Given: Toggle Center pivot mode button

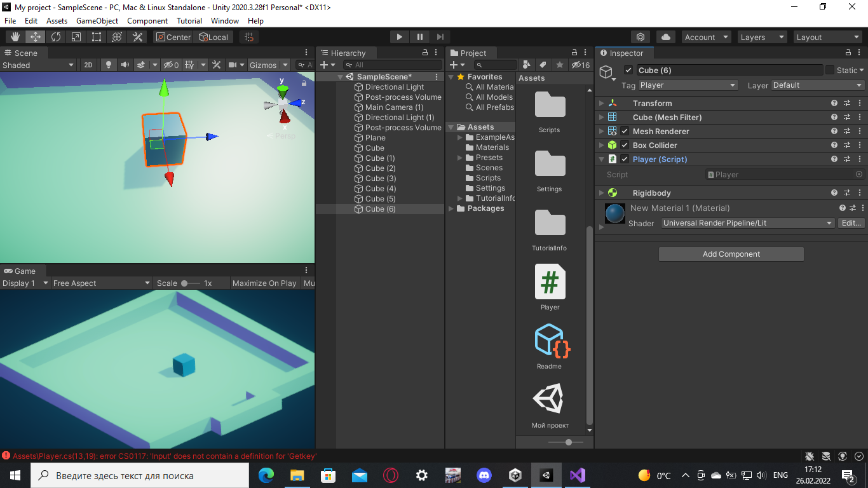Looking at the screenshot, I should pyautogui.click(x=173, y=37).
